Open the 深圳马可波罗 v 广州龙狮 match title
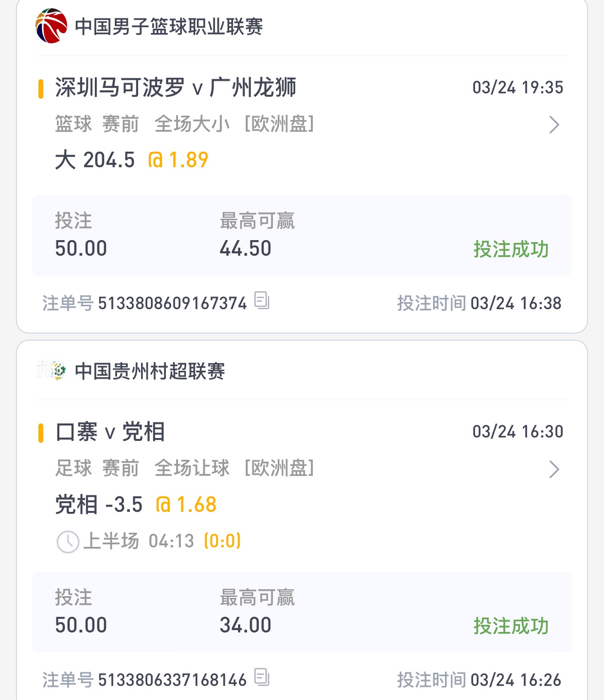 tap(175, 88)
